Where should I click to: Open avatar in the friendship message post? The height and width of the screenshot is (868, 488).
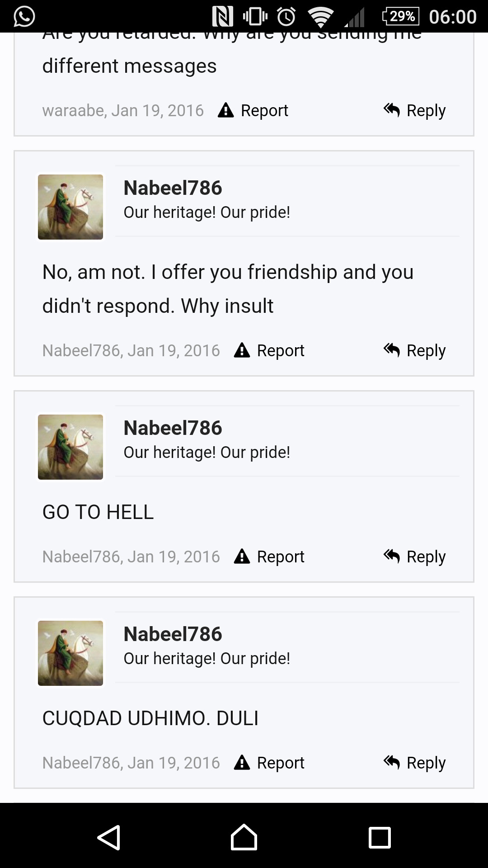[x=70, y=207]
